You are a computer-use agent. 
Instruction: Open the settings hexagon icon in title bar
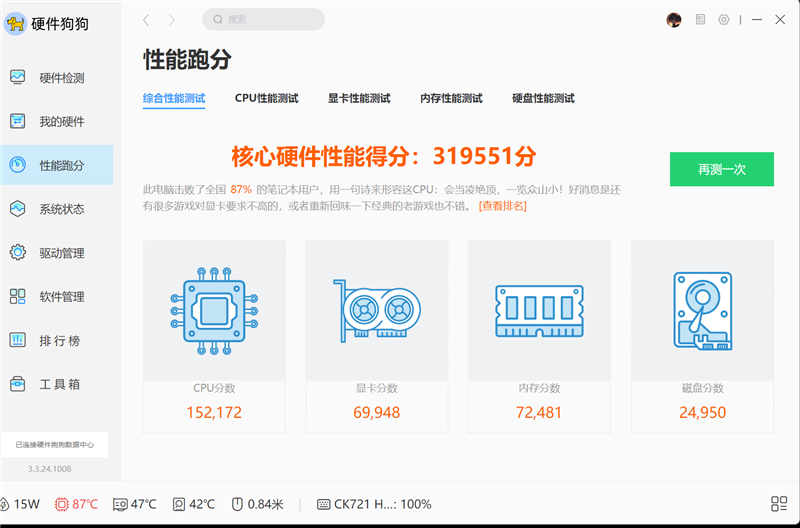point(723,19)
